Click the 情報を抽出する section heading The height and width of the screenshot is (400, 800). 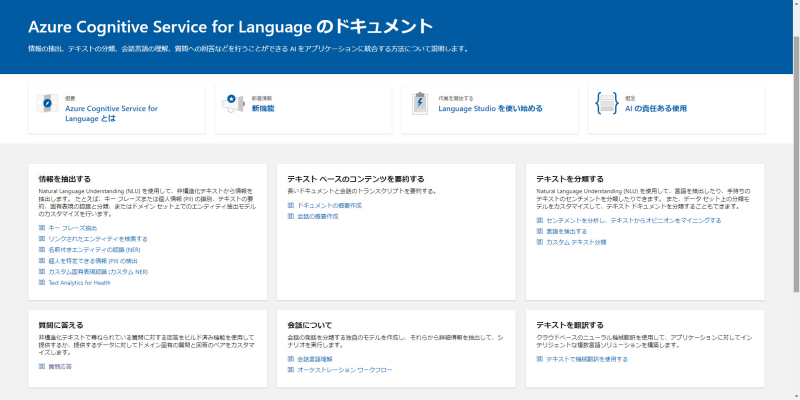65,179
